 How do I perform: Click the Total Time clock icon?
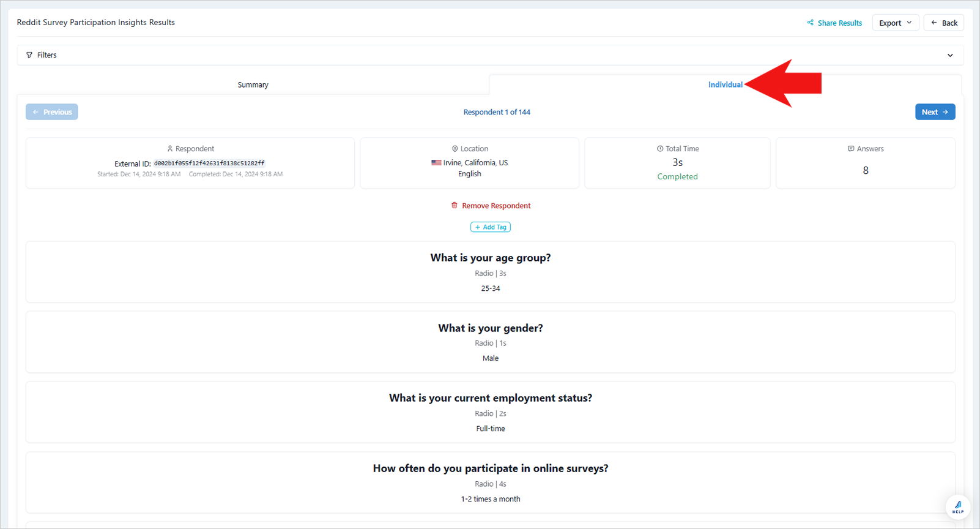660,149
